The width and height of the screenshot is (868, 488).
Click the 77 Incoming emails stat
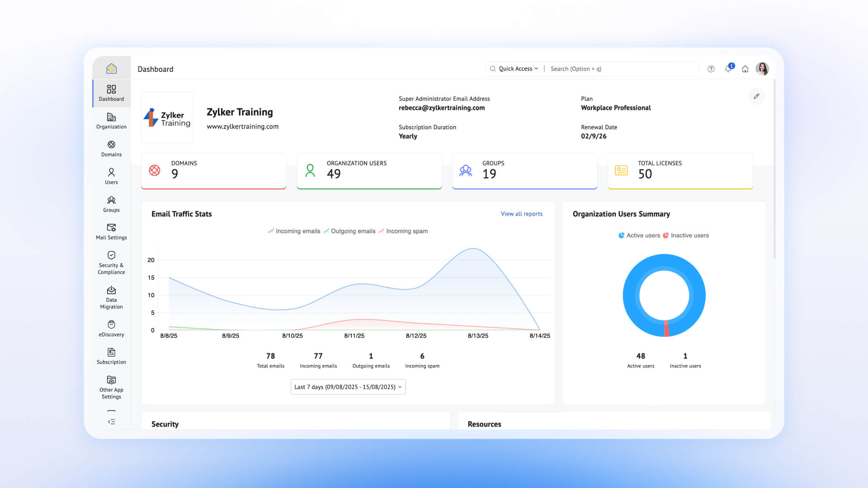318,360
